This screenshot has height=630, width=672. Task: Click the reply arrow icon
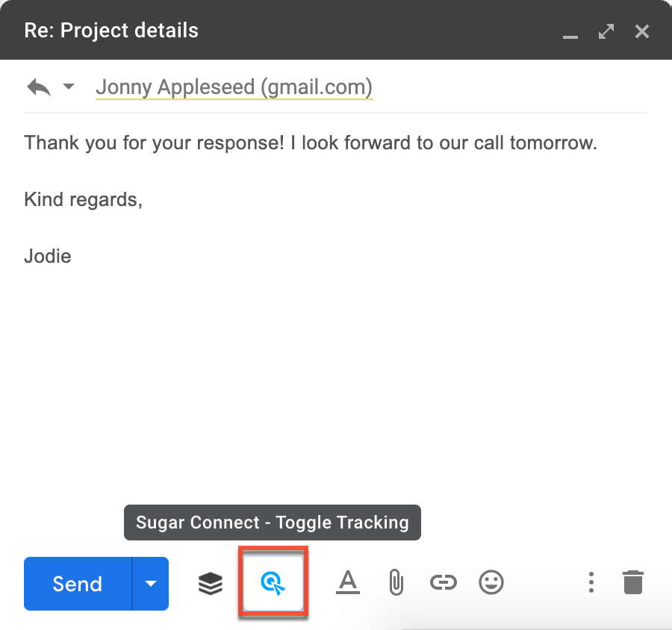coord(39,87)
